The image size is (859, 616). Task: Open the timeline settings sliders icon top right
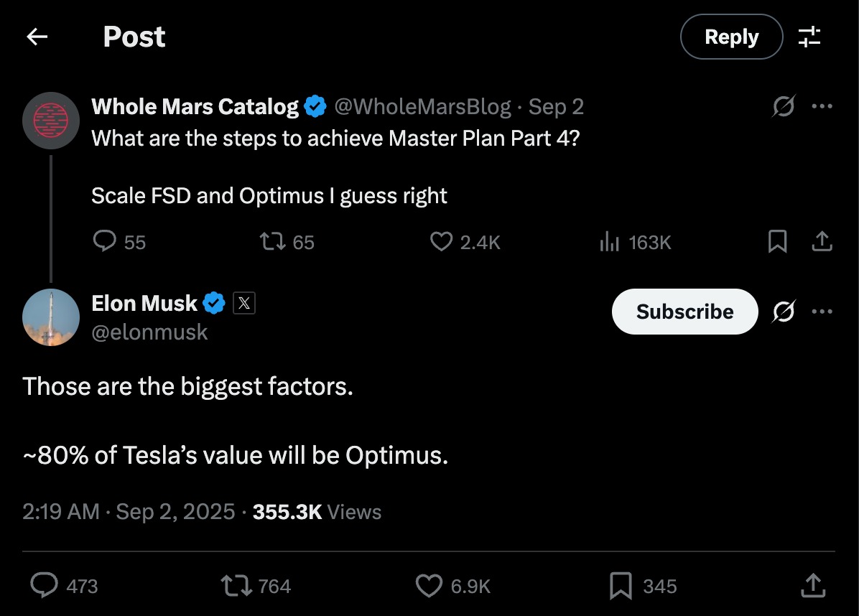810,37
